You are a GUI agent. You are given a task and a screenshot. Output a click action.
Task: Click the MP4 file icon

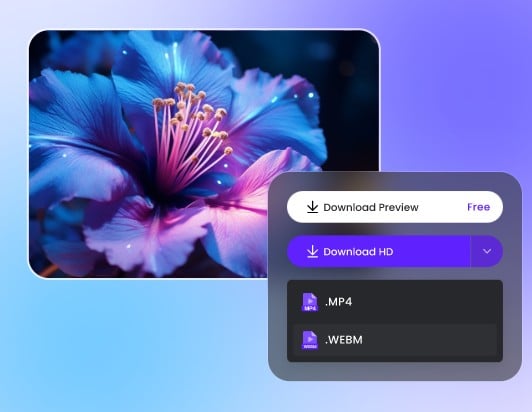pyautogui.click(x=310, y=302)
